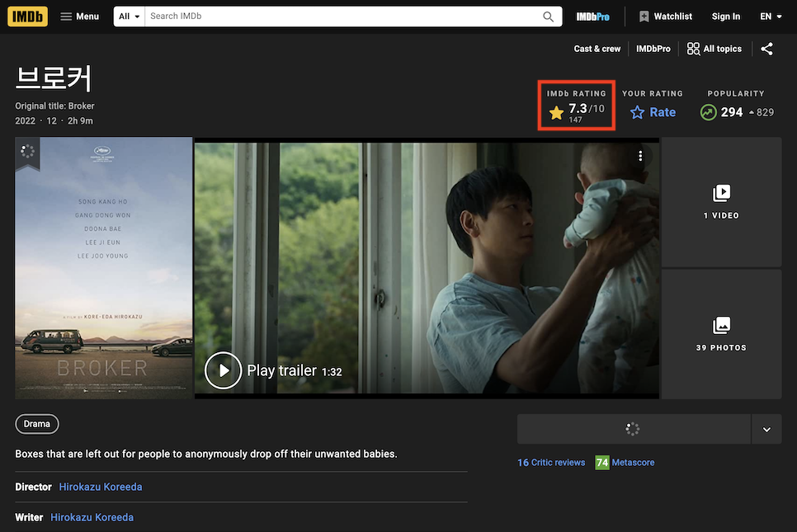
Task: Go to Cast & crew
Action: point(597,49)
